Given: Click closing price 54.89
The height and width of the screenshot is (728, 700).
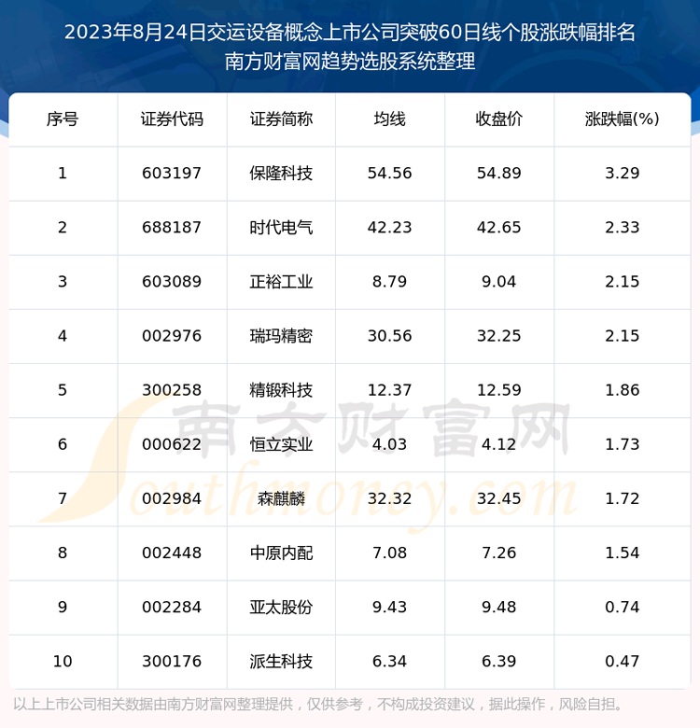Looking at the screenshot, I should [499, 174].
